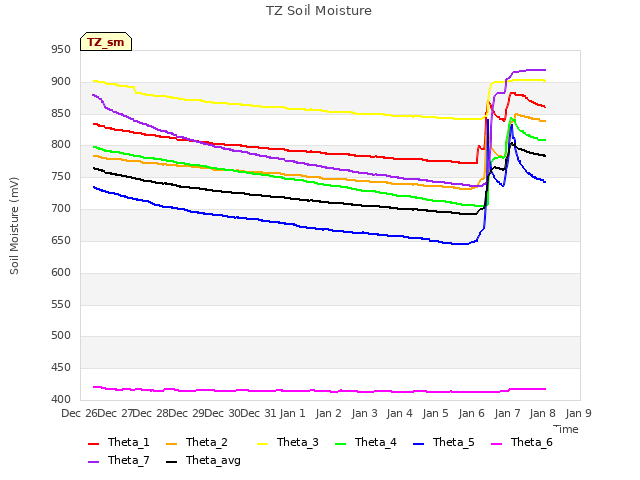Image resolution: width=640 pixels, height=480 pixels.
Task: Click the Theta_3 legend entry
Action: pyautogui.click(x=288, y=442)
